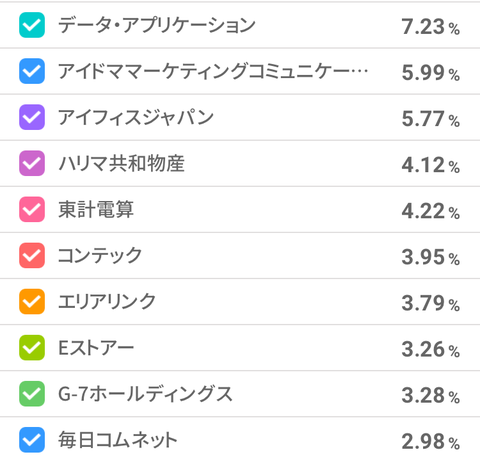Select the 2.98% 毎日コムネット value
The width and height of the screenshot is (480, 459).
431,441
